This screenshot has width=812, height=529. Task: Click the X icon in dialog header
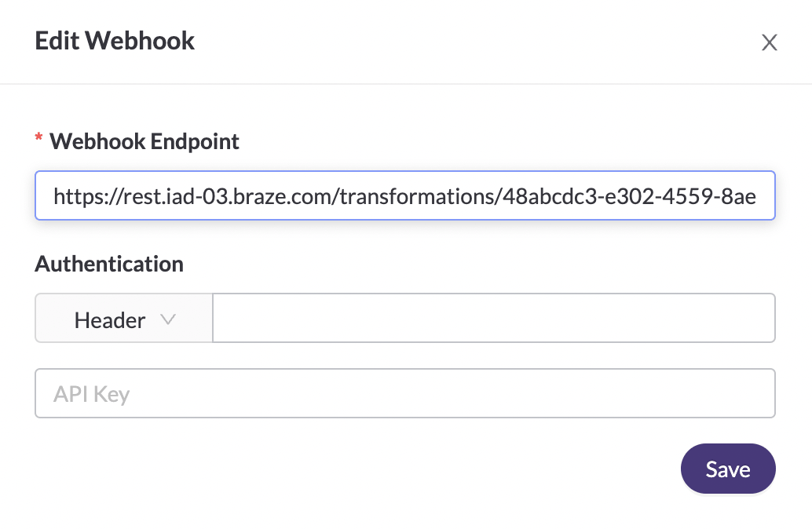(x=769, y=42)
